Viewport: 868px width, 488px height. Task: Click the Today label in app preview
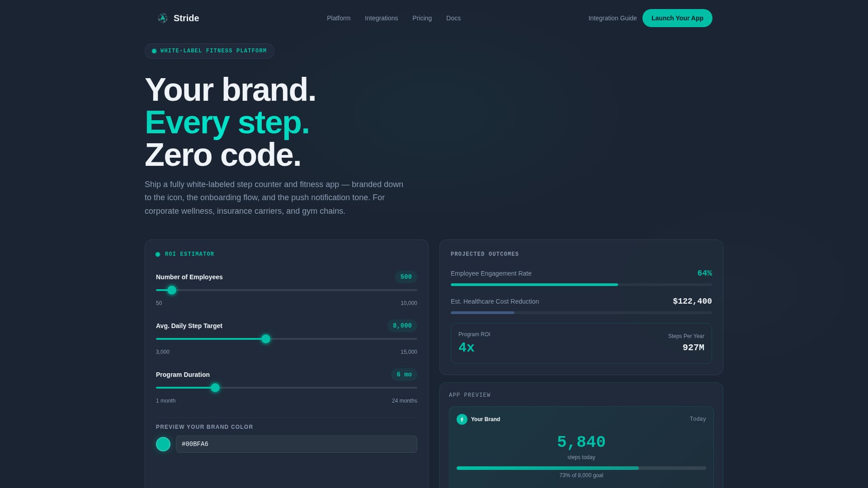click(x=698, y=419)
